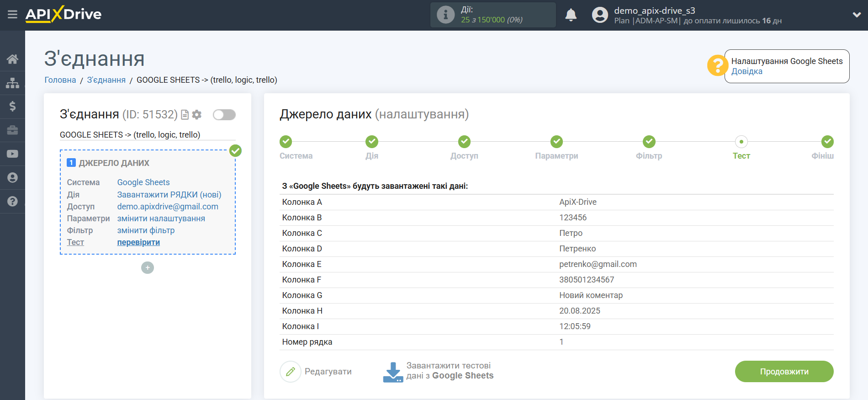Click змінити налаштування link
868x400 pixels.
161,219
